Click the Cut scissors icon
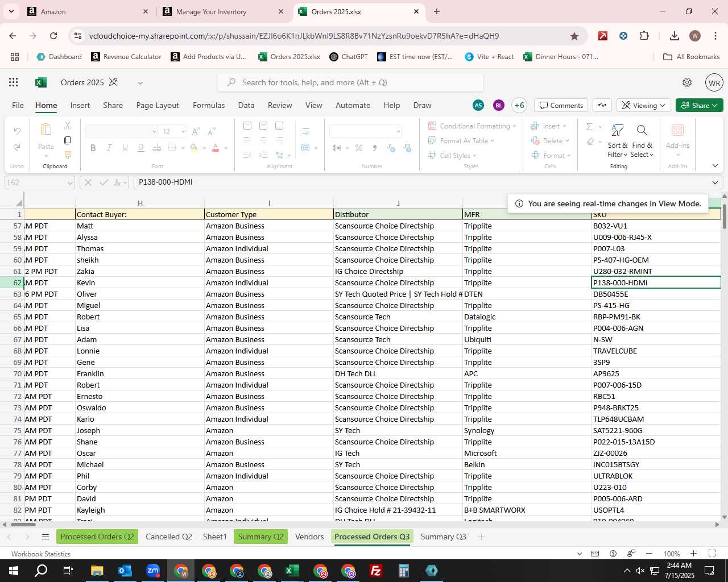This screenshot has height=582, width=728. (68, 126)
